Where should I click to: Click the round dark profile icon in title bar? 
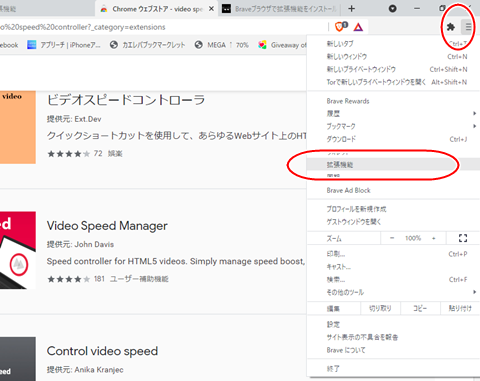(x=393, y=9)
